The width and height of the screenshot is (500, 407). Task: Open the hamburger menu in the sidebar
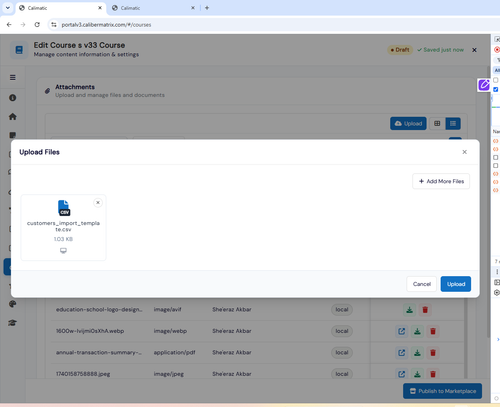tap(13, 77)
